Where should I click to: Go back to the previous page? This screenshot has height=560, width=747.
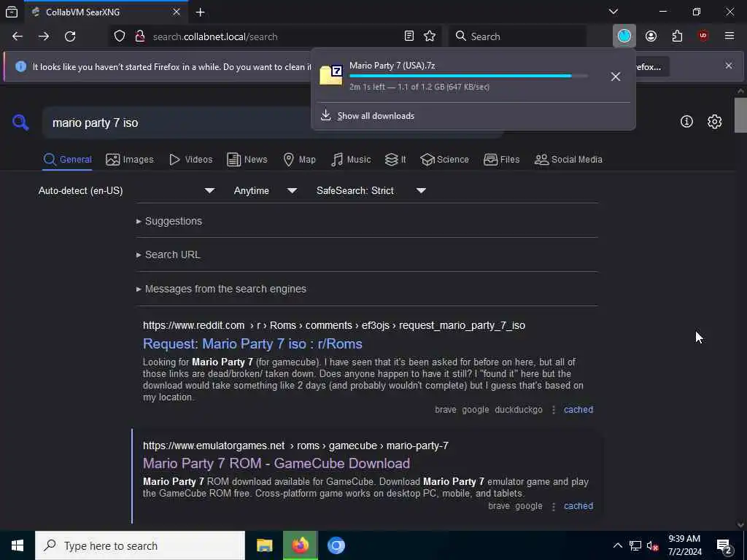[18, 36]
